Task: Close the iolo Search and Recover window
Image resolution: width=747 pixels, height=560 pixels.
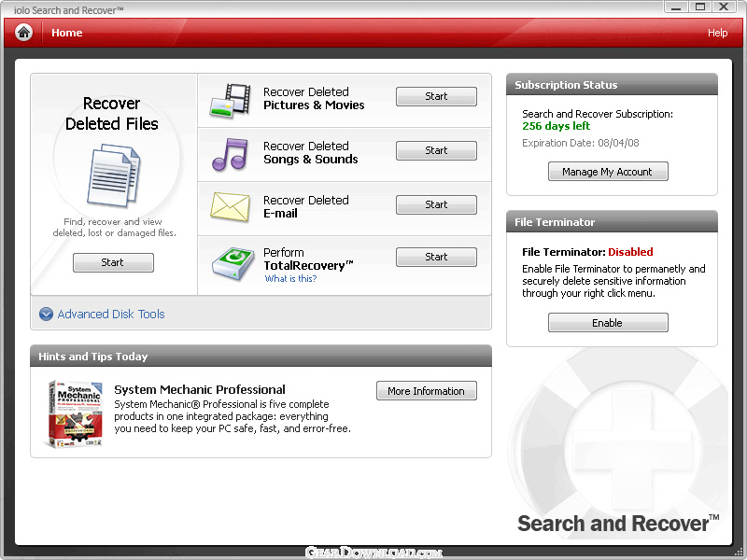Action: click(x=724, y=7)
